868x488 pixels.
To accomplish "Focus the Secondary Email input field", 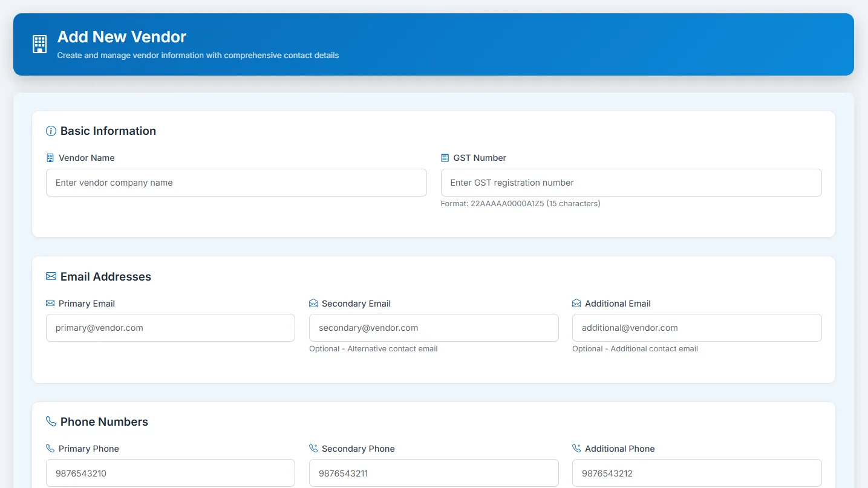I will click(x=434, y=328).
